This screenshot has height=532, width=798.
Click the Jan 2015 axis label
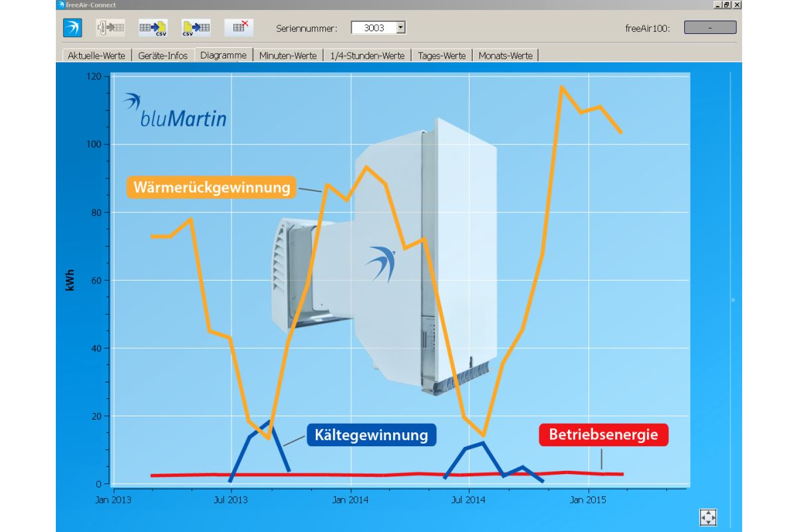tap(588, 499)
